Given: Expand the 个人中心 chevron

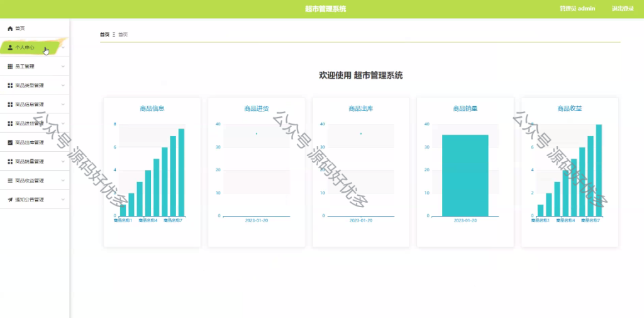Looking at the screenshot, I should pos(63,47).
